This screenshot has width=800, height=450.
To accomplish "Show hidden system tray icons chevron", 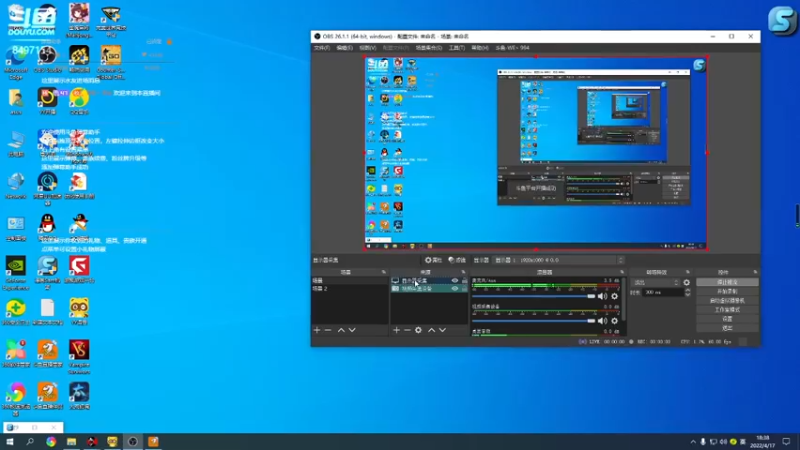I will tap(693, 442).
